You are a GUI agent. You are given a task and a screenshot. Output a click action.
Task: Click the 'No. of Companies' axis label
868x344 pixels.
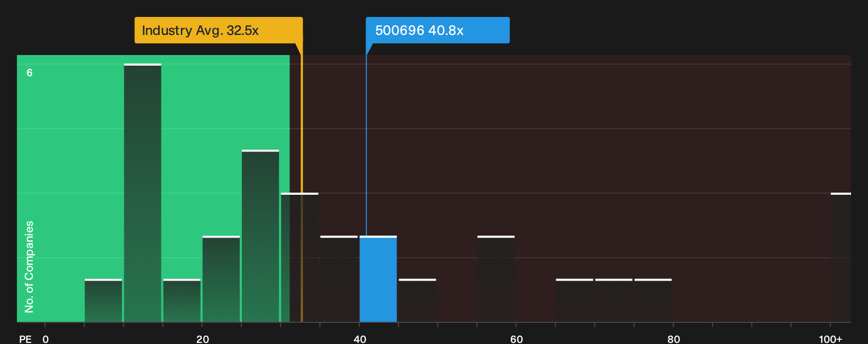click(x=29, y=267)
